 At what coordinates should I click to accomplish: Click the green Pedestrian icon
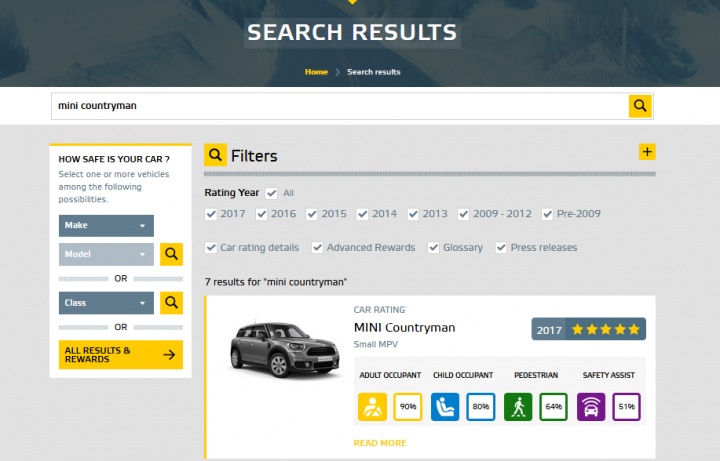click(518, 407)
